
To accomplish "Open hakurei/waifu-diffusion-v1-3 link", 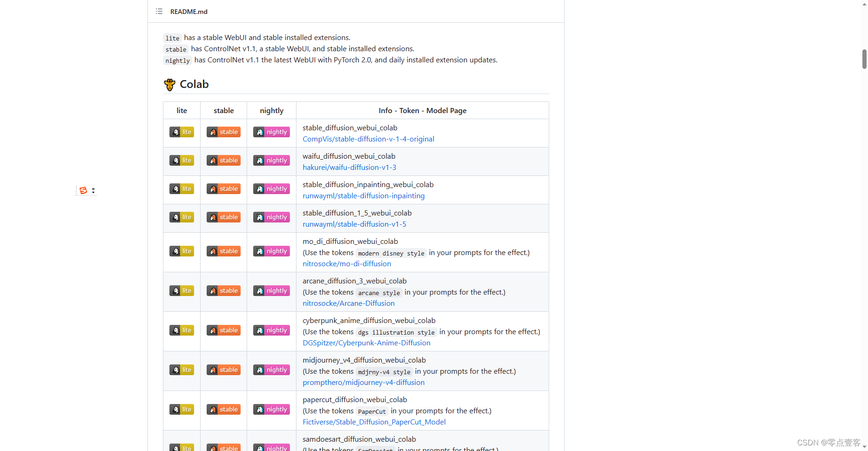I will pos(350,168).
